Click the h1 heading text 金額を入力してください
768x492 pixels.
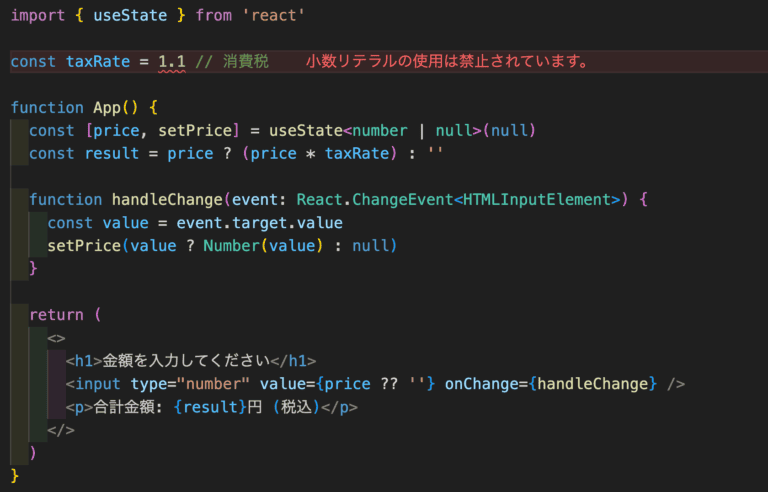click(x=186, y=361)
